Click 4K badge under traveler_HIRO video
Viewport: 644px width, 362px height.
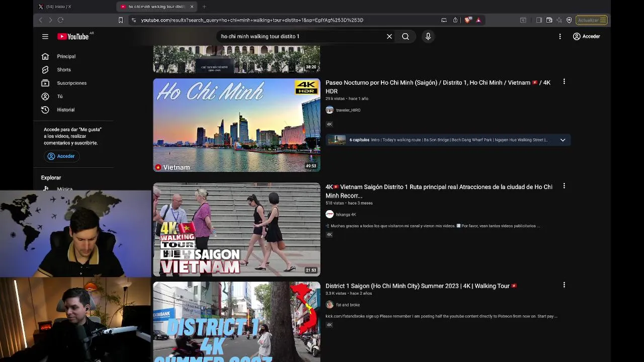330,124
